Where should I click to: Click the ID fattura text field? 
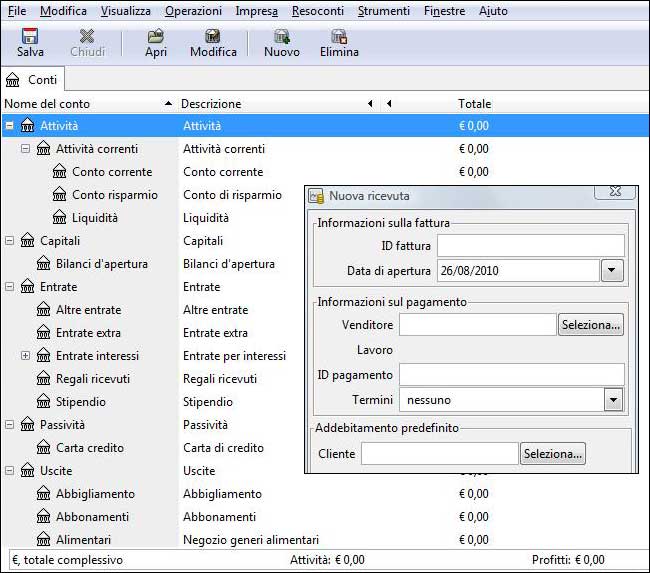coord(530,246)
